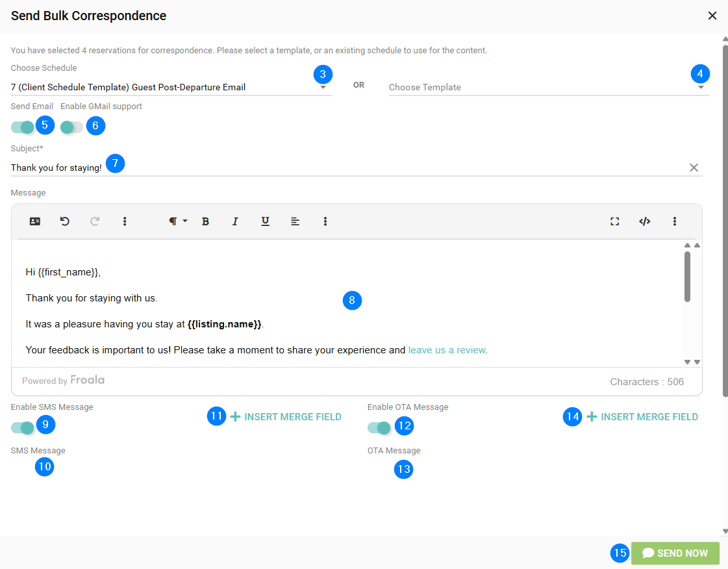The image size is (728, 569).
Task: Switch off Enable OTA Message toggle
Action: [379, 427]
